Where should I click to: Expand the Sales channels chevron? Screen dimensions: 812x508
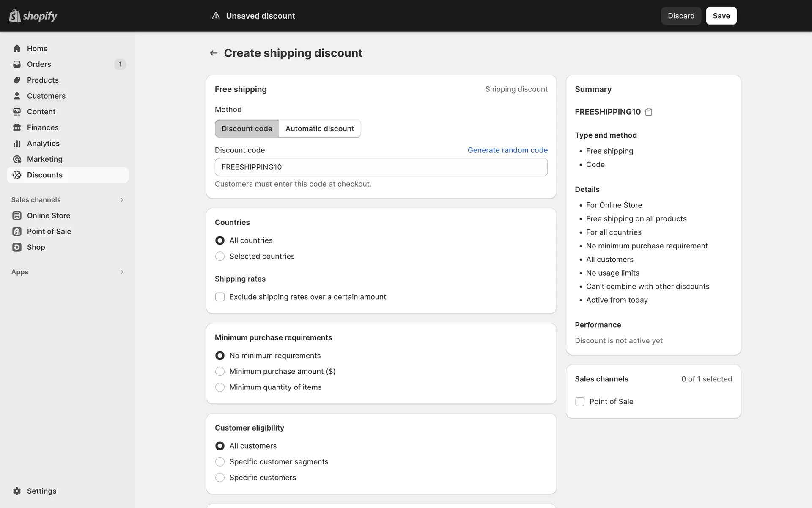(x=122, y=200)
